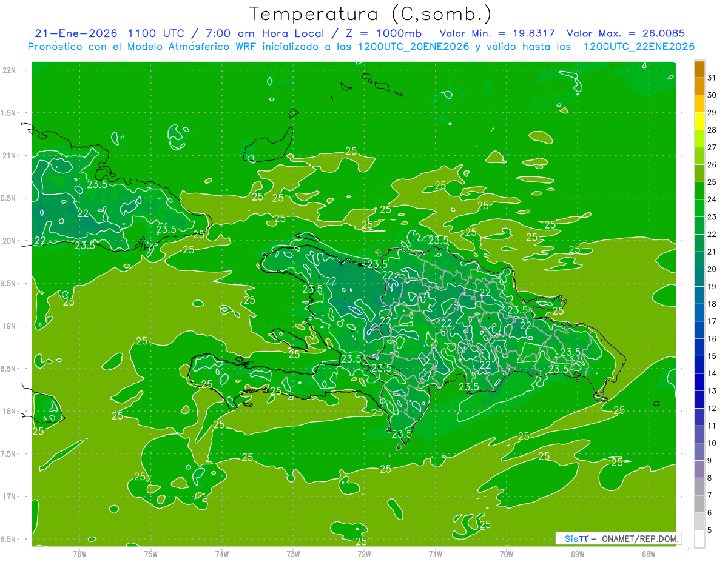The height and width of the screenshot is (562, 728).
Task: Click the '21N' latitude axis label
Action: pyautogui.click(x=9, y=156)
